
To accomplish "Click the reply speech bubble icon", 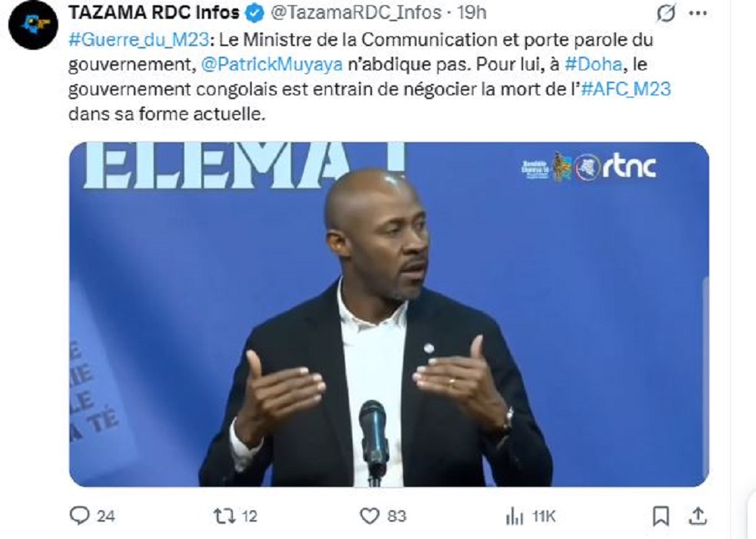I will pos(79,516).
